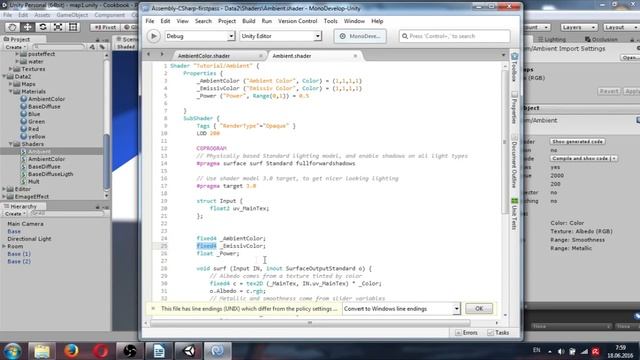The width and height of the screenshot is (640, 360).
Task: Select Mult shader in Project panel
Action: click(x=33, y=182)
